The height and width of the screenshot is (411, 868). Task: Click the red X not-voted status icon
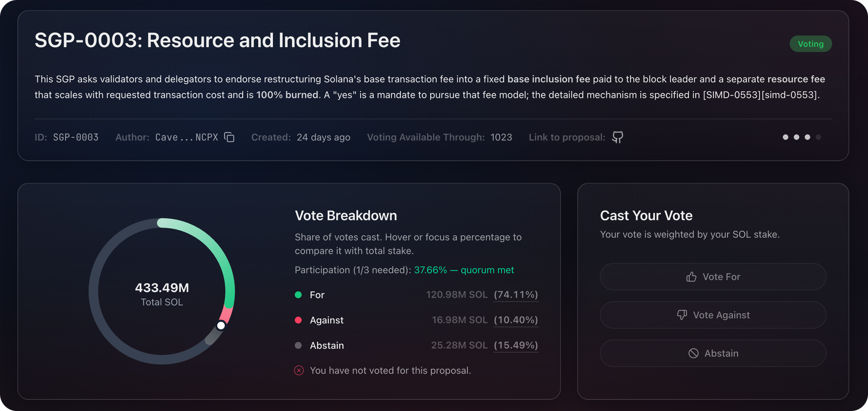(299, 370)
